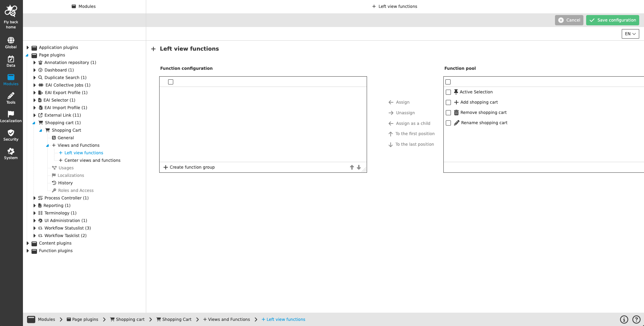The width and height of the screenshot is (644, 326).
Task: Toggle the Add shopping cart checkbox
Action: click(x=449, y=102)
